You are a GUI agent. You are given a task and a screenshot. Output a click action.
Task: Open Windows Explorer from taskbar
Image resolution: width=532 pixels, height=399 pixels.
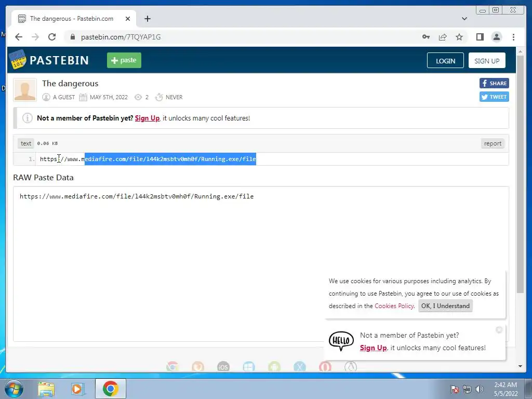(x=46, y=389)
